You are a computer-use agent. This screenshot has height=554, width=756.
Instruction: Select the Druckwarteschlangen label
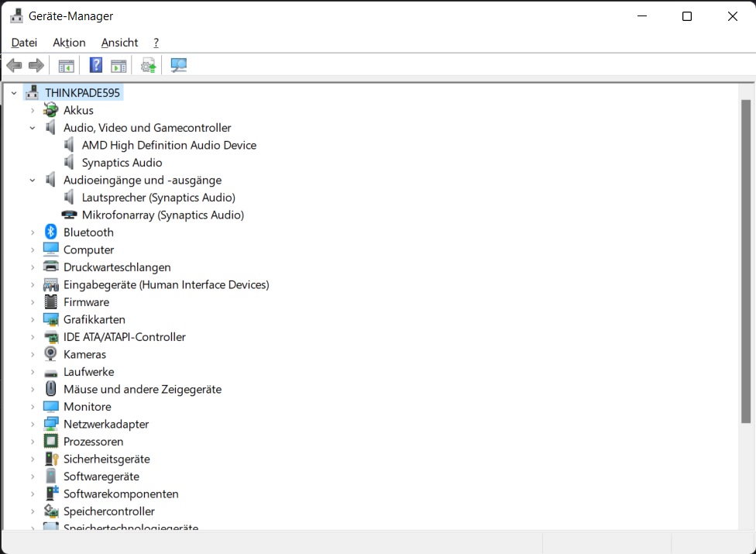(x=117, y=267)
